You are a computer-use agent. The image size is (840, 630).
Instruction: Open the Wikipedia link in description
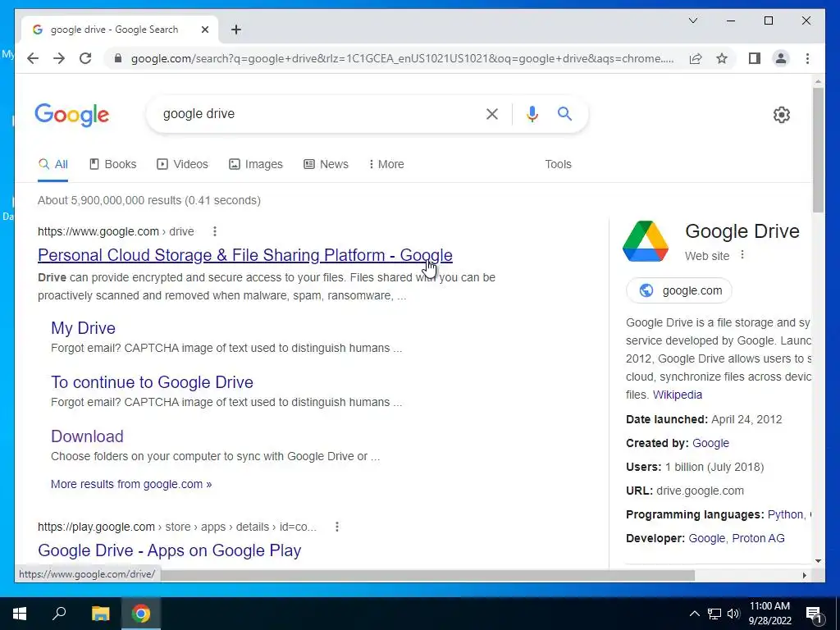[x=677, y=395]
